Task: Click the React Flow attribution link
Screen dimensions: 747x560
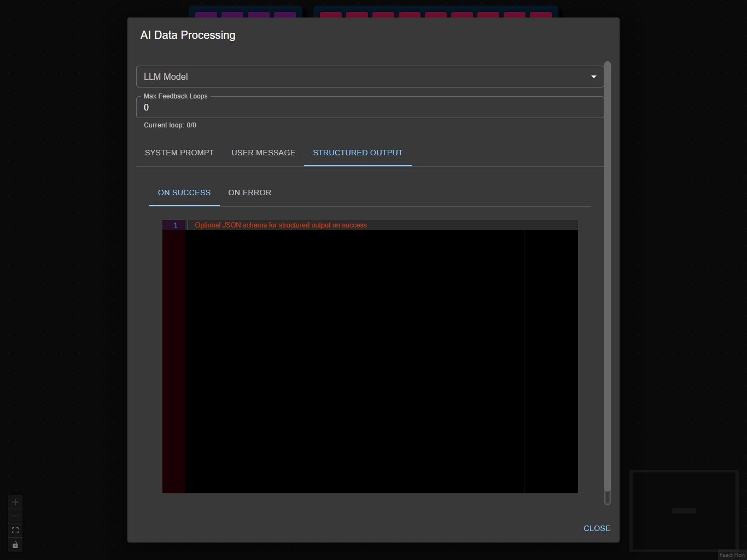Action: coord(732,555)
